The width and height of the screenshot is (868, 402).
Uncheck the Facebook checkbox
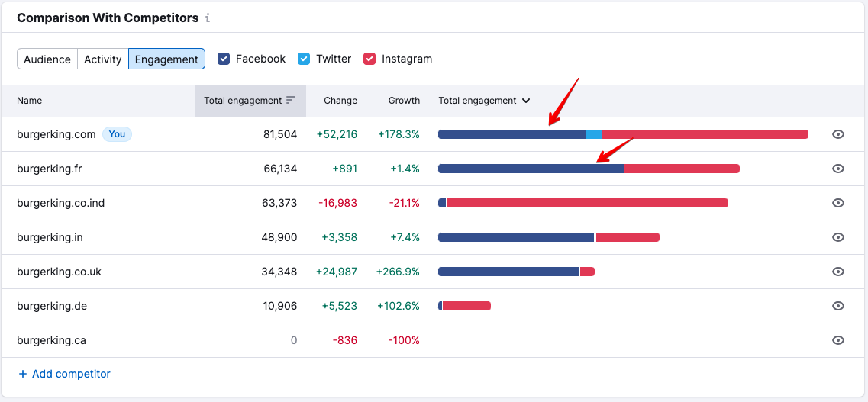224,59
